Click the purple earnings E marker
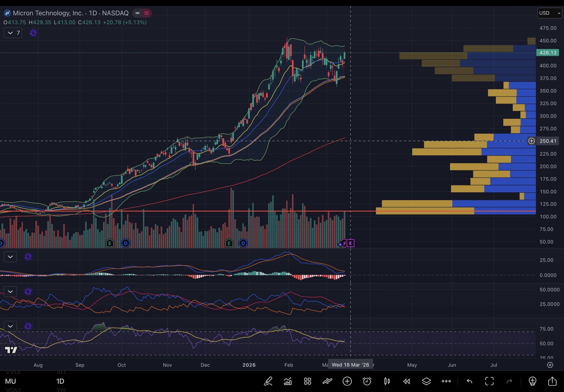Image resolution: width=564 pixels, height=392 pixels. click(350, 243)
